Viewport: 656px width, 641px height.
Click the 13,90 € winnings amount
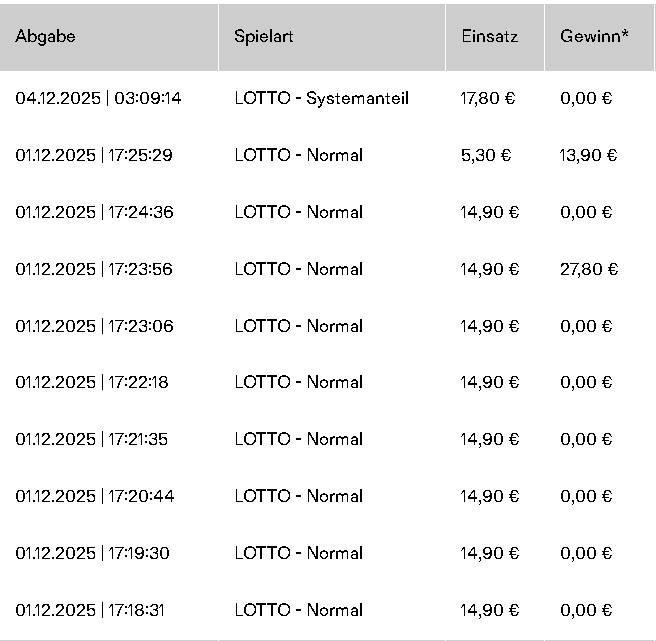tap(589, 155)
